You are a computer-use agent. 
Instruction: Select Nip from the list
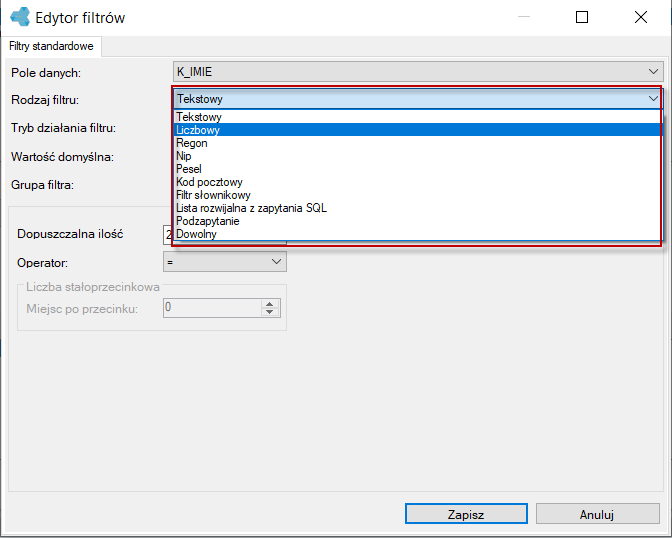coord(417,156)
